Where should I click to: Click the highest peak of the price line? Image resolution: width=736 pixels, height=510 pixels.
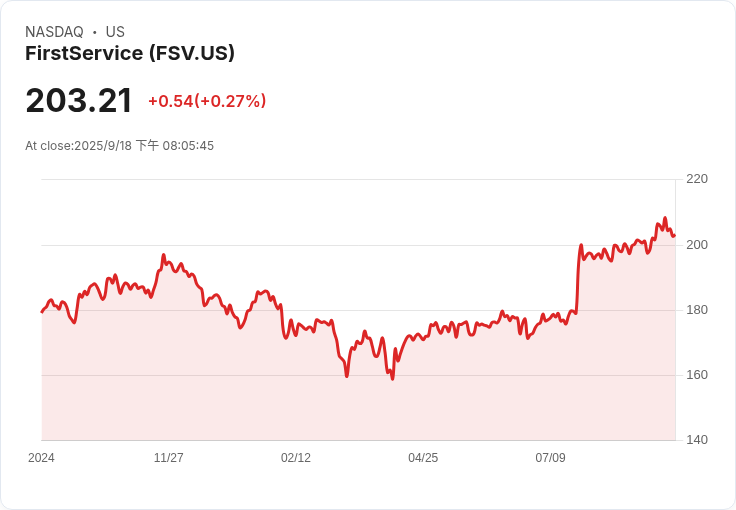[x=664, y=218]
